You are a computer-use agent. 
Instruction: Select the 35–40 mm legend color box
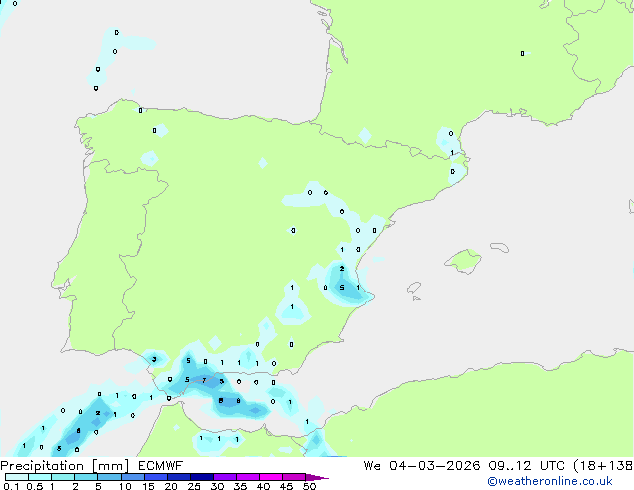[247, 477]
